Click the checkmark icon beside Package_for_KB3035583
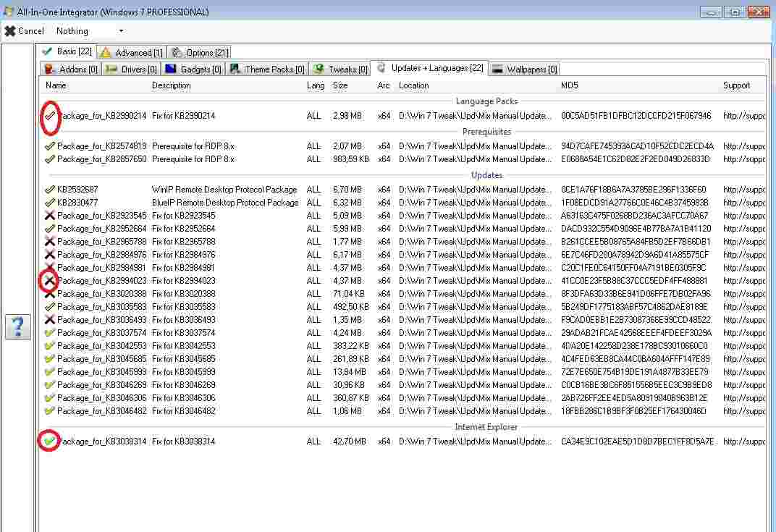 49,307
